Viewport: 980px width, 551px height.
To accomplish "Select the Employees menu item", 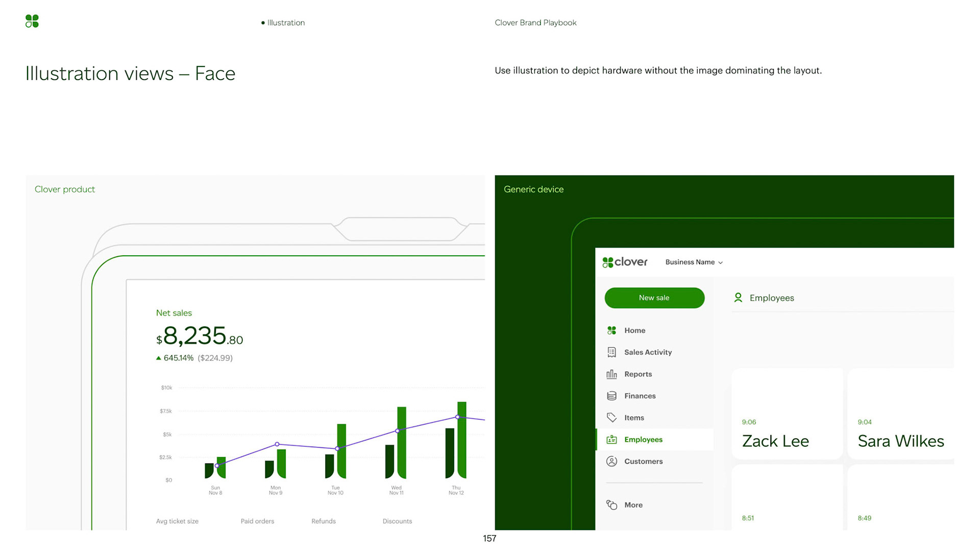I will [654, 440].
